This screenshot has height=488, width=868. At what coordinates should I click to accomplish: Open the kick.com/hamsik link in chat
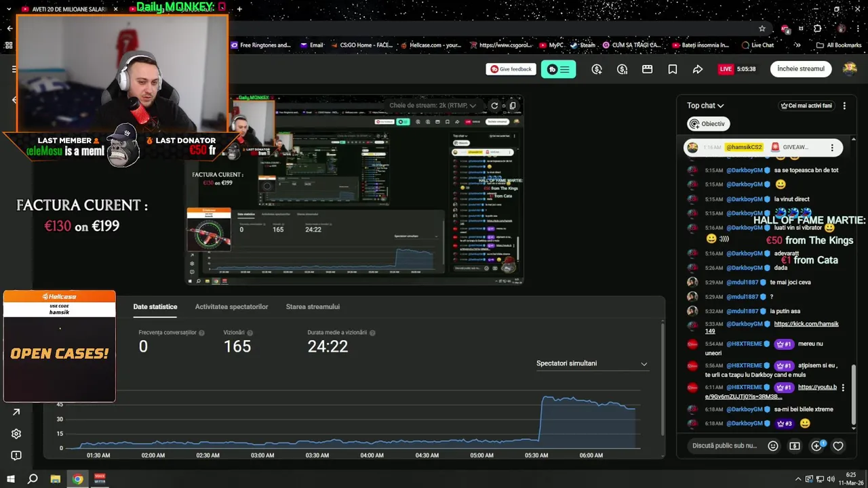[x=772, y=327]
